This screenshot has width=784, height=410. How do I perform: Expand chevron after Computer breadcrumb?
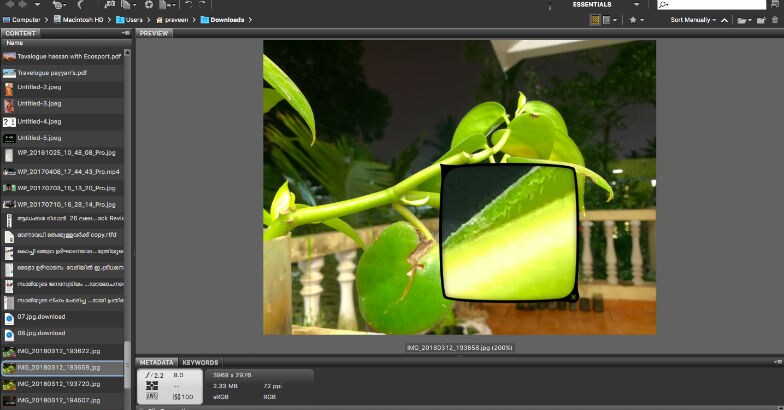point(46,20)
